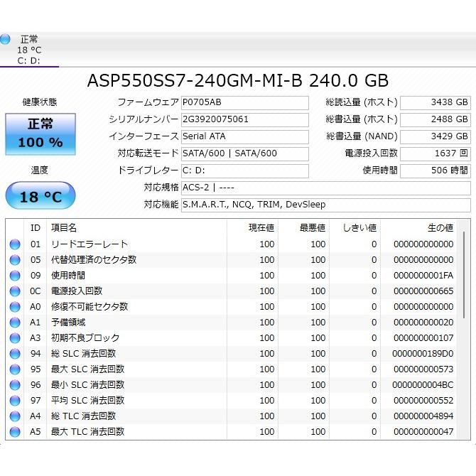
Task: Click status orb for row 09 使用時間
Action: click(15, 276)
